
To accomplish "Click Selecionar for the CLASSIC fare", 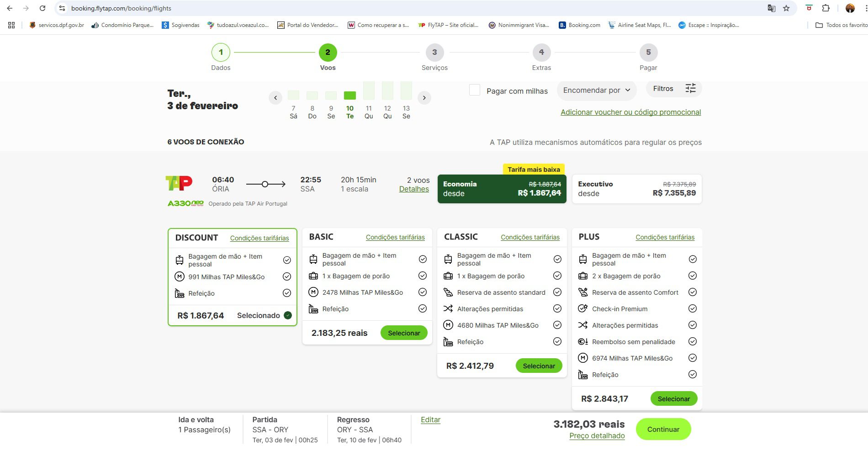I will 539,366.
